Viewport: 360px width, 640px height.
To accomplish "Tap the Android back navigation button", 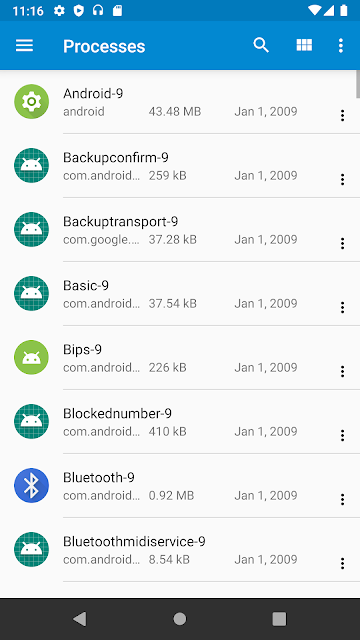I will tap(80, 619).
